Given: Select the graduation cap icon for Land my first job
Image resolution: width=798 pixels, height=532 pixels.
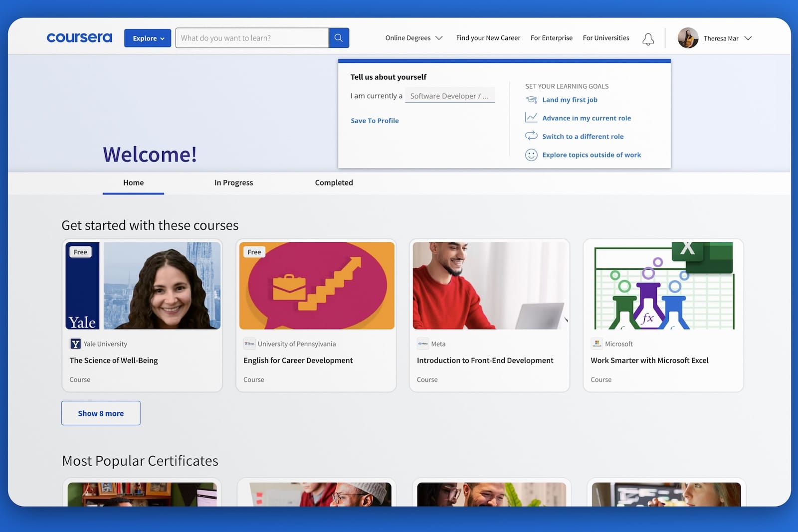Looking at the screenshot, I should tap(531, 99).
